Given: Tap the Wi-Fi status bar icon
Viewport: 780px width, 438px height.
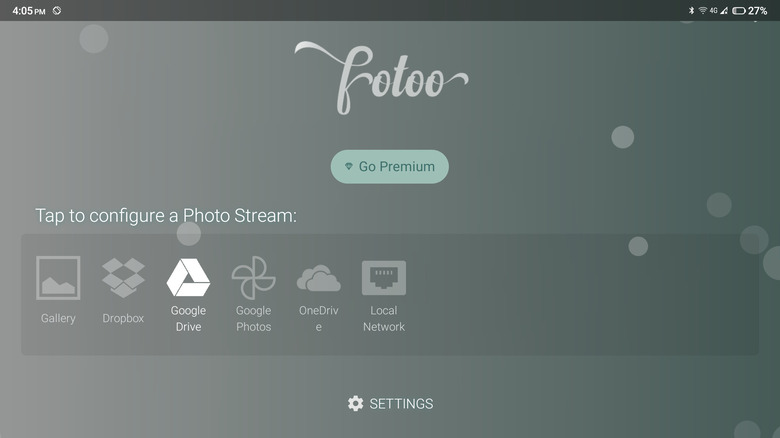Looking at the screenshot, I should [x=703, y=10].
